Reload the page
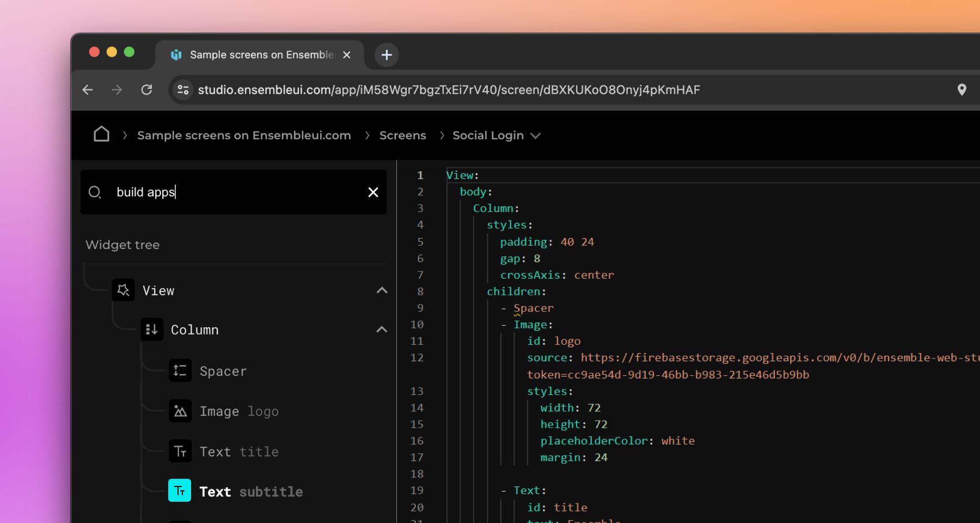Viewport: 980px width, 523px height. 146,90
